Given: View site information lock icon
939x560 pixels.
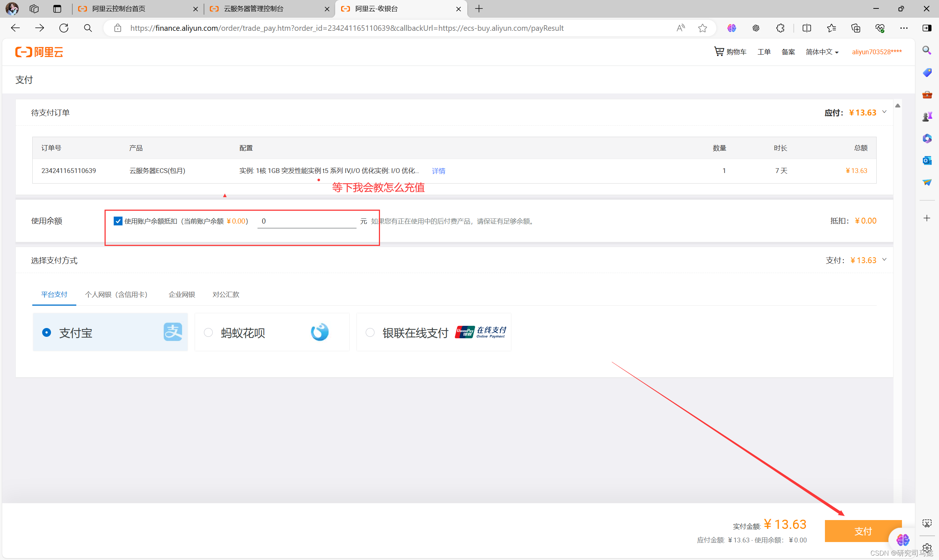Looking at the screenshot, I should pos(118,28).
